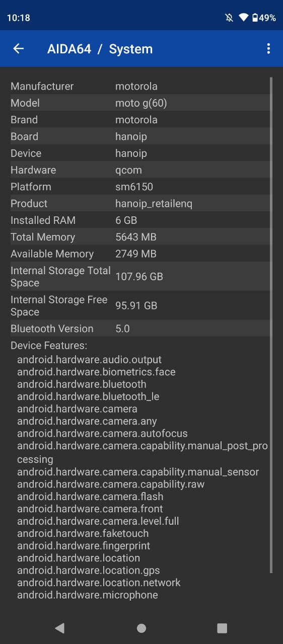Click android.hardware.fingerprint feature entry
The height and width of the screenshot is (644, 283).
(84, 546)
